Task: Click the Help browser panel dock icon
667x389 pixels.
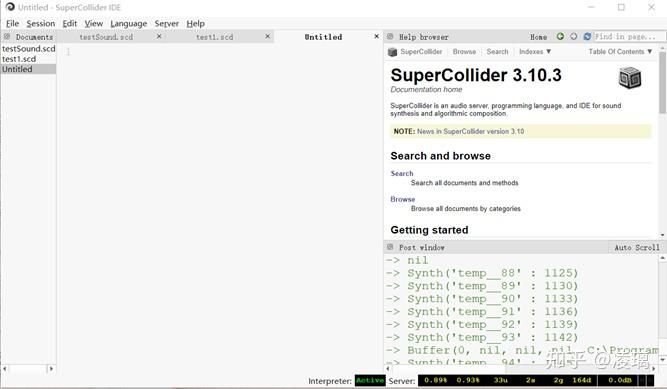Action: [x=390, y=37]
